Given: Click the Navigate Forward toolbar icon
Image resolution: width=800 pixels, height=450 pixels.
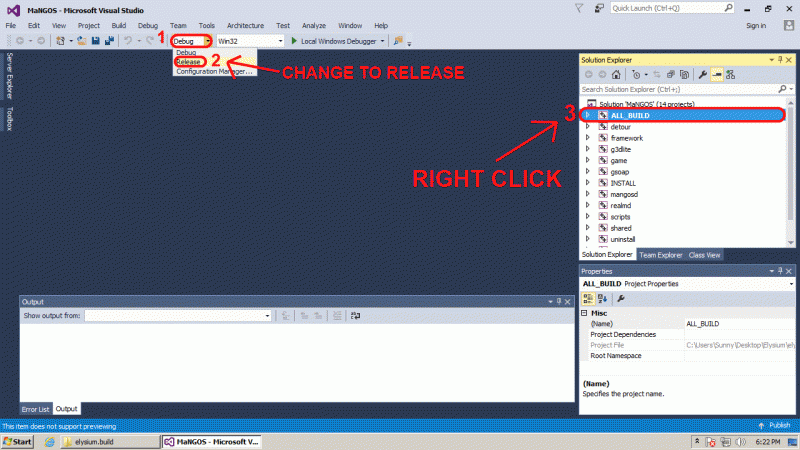Looking at the screenshot, I should (x=41, y=41).
